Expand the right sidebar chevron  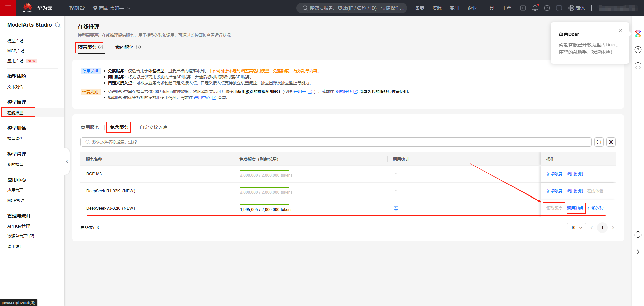pos(638,252)
